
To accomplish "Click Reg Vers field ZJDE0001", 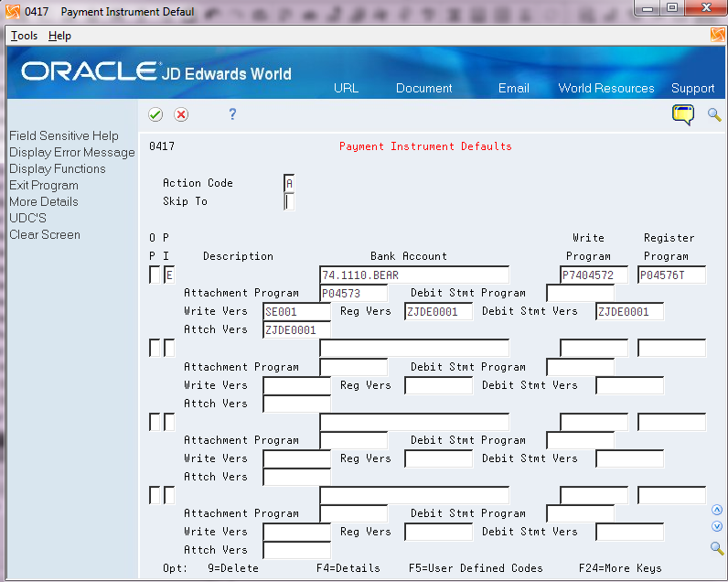I will click(439, 311).
